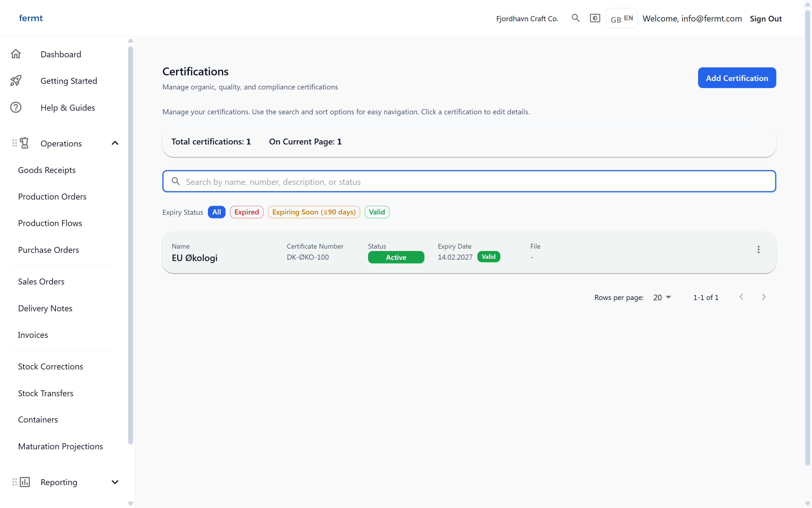This screenshot has height=508, width=812.
Task: Select the All expiry status filter
Action: 217,212
